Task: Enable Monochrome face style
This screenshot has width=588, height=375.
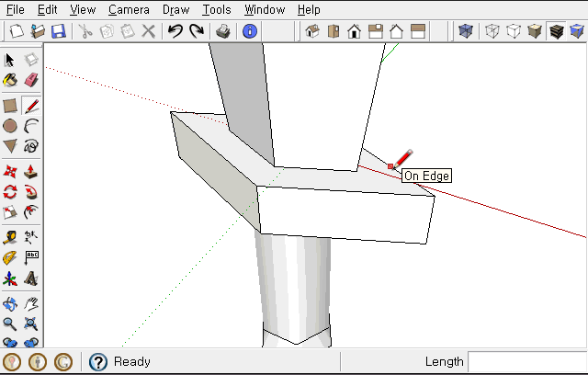Action: click(577, 31)
